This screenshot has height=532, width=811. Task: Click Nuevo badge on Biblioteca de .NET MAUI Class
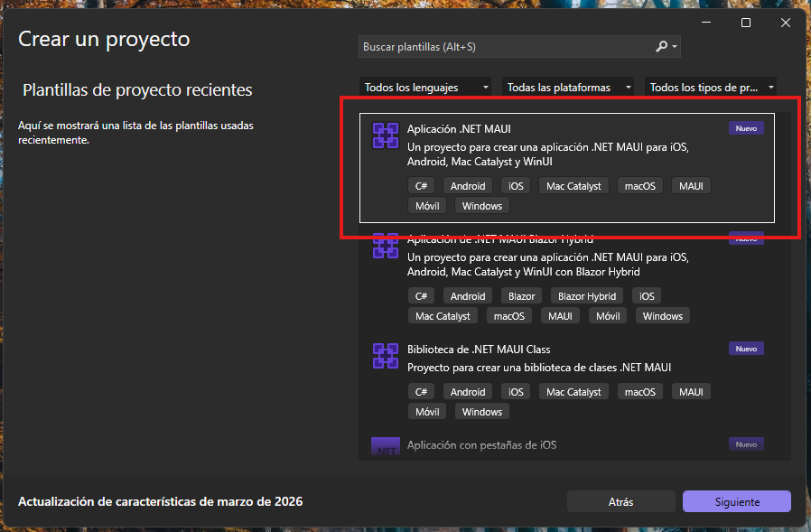(x=746, y=349)
